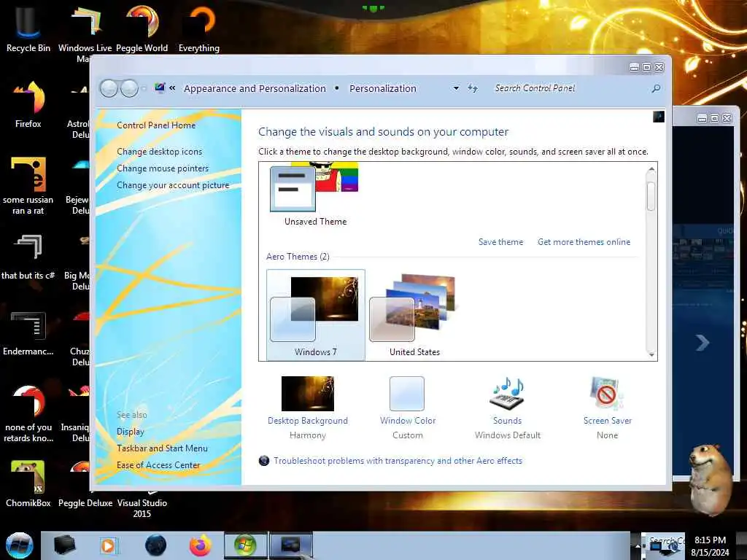Open the Screen Saver text link
The image size is (747, 560).
[608, 421]
